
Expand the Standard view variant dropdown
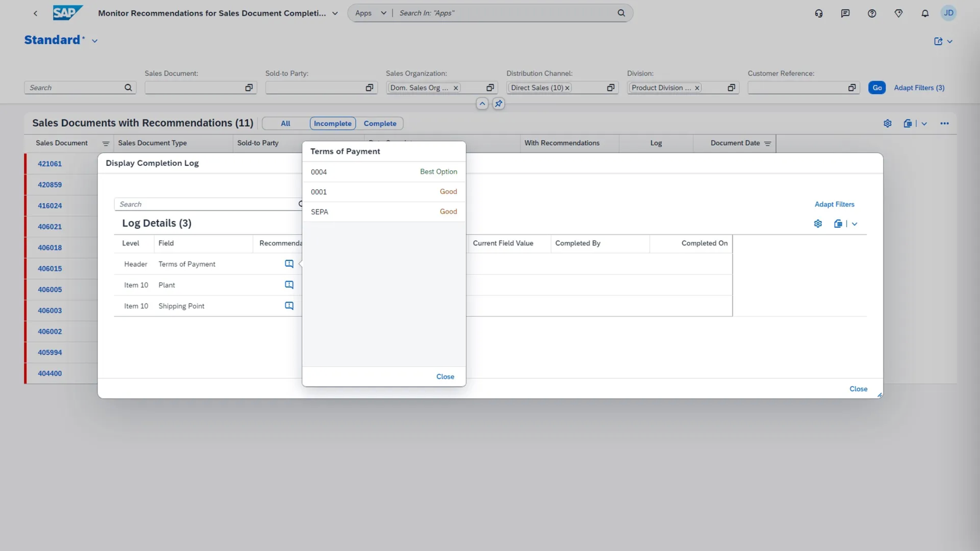(x=95, y=41)
